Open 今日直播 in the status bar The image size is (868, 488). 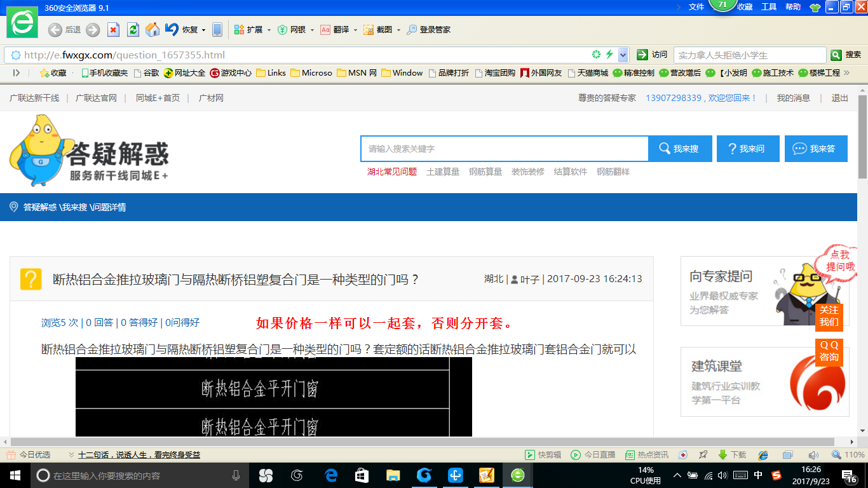593,455
